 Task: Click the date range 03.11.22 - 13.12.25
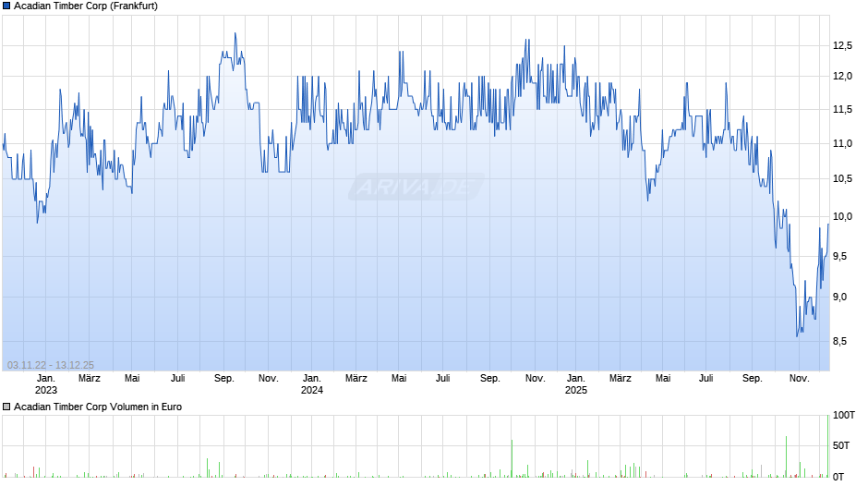[x=51, y=365]
